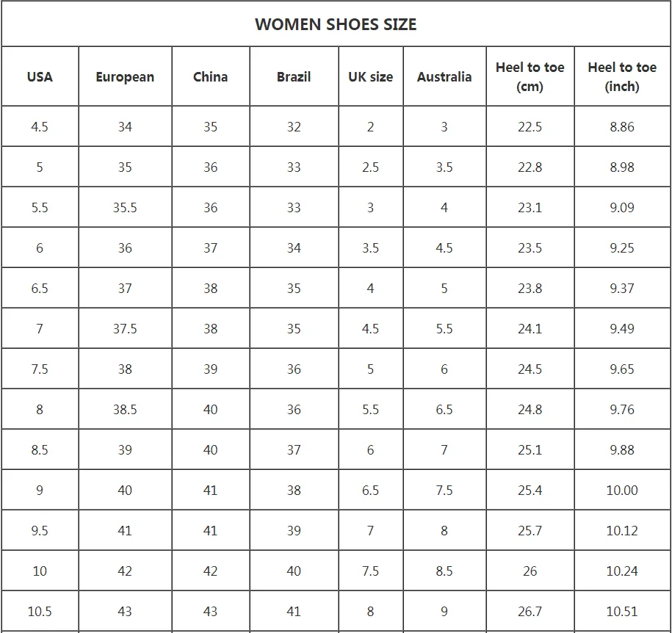Image resolution: width=672 pixels, height=633 pixels.
Task: Click the 10.51 inch cell
Action: (x=622, y=612)
